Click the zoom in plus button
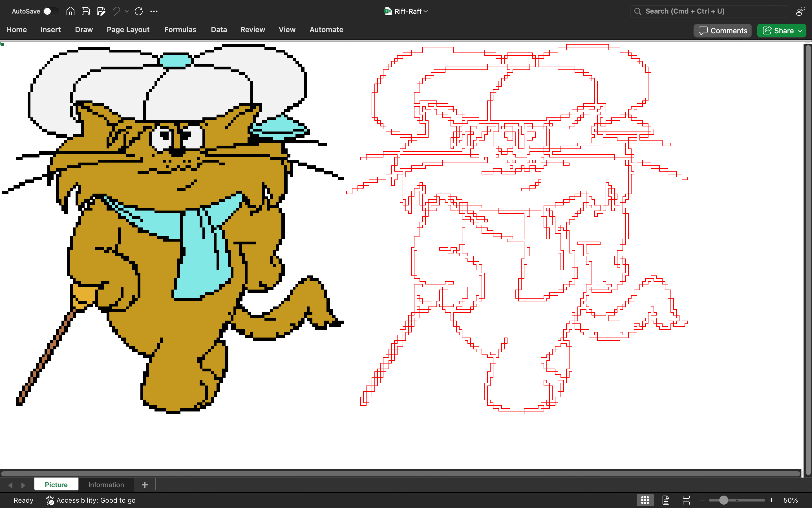Screen dimensions: 812x508 tap(771, 500)
